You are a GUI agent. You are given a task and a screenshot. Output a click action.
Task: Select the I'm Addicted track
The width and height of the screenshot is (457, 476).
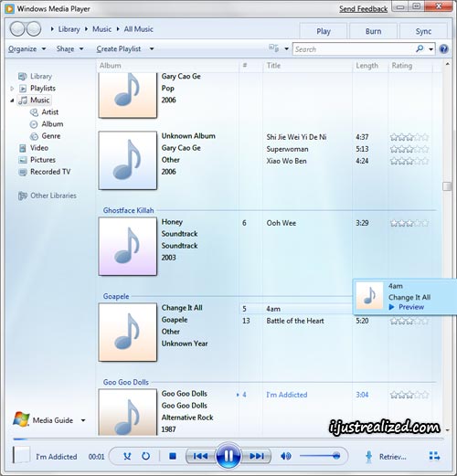pyautogui.click(x=287, y=395)
